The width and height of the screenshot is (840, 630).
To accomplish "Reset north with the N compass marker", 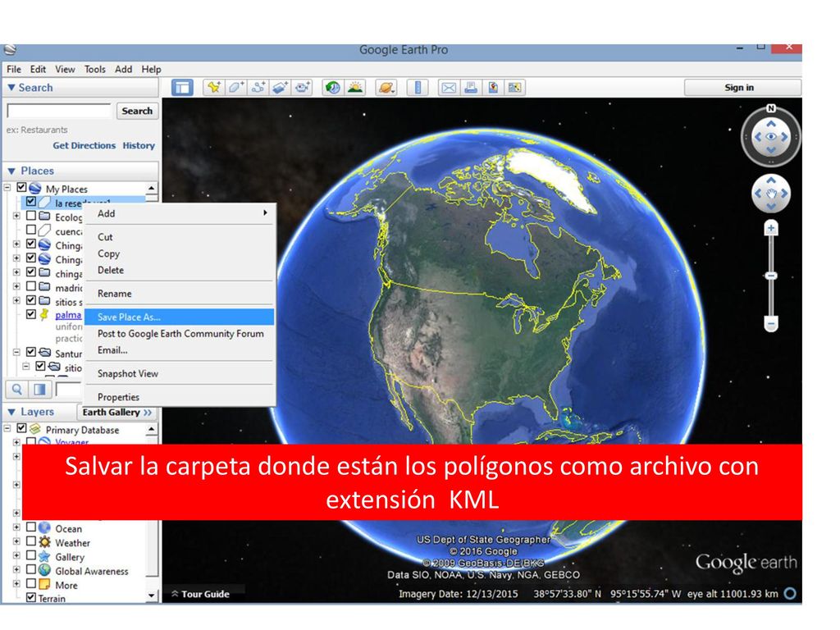I will (x=771, y=108).
